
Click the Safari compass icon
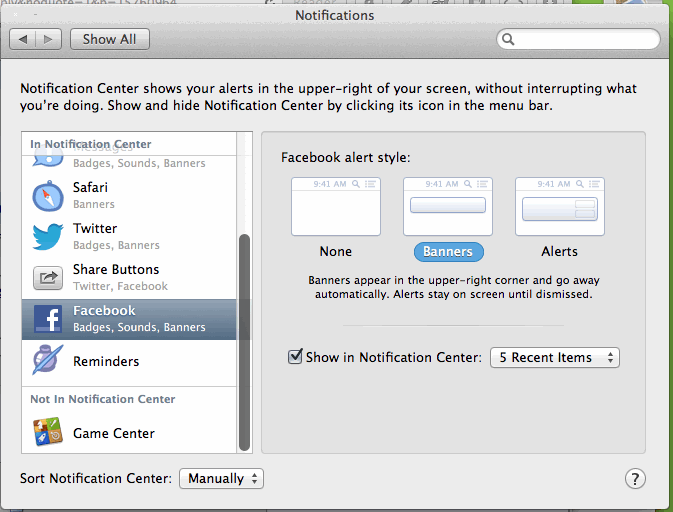[x=48, y=196]
